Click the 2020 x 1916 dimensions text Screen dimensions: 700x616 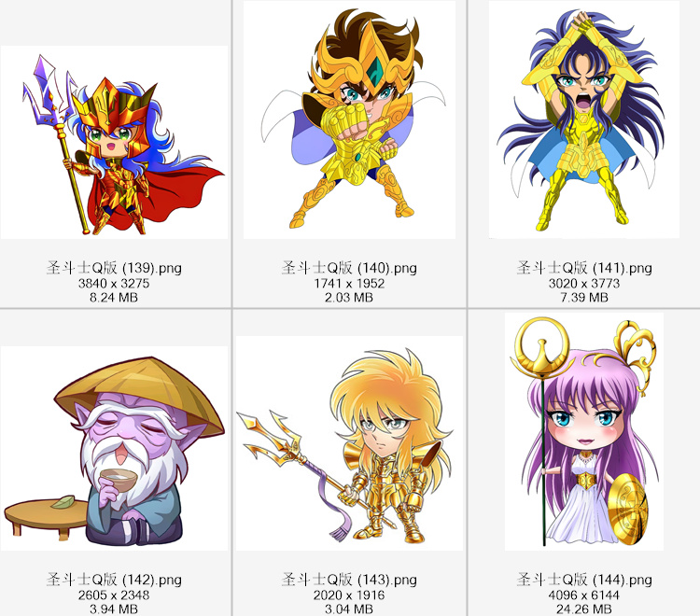(x=349, y=595)
